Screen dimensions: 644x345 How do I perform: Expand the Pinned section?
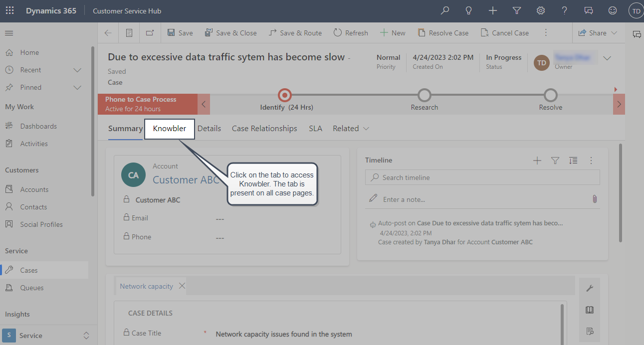coord(77,87)
